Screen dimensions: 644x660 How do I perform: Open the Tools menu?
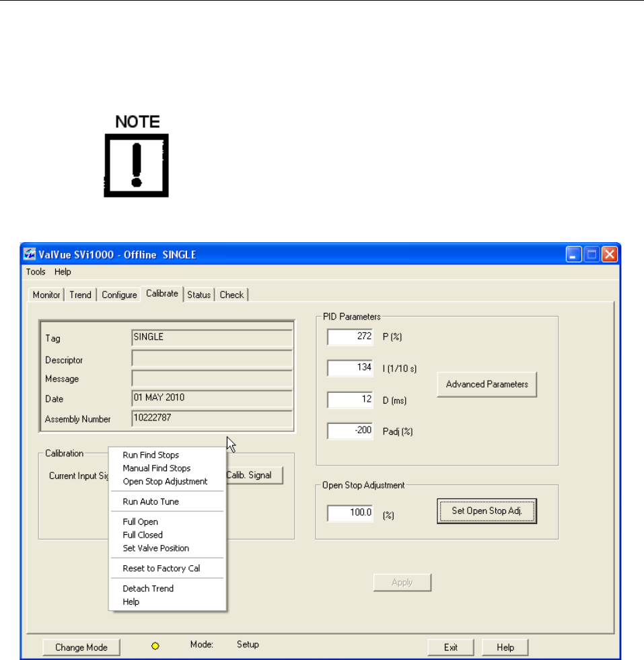click(x=36, y=272)
